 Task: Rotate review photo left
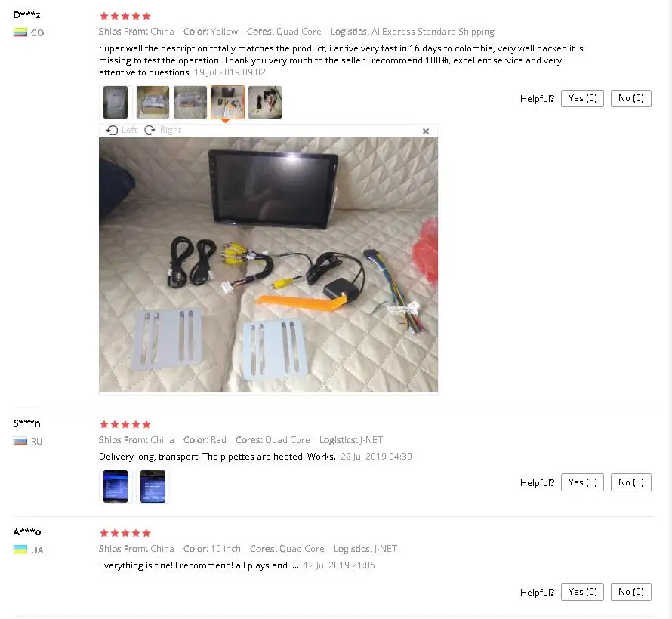[122, 130]
